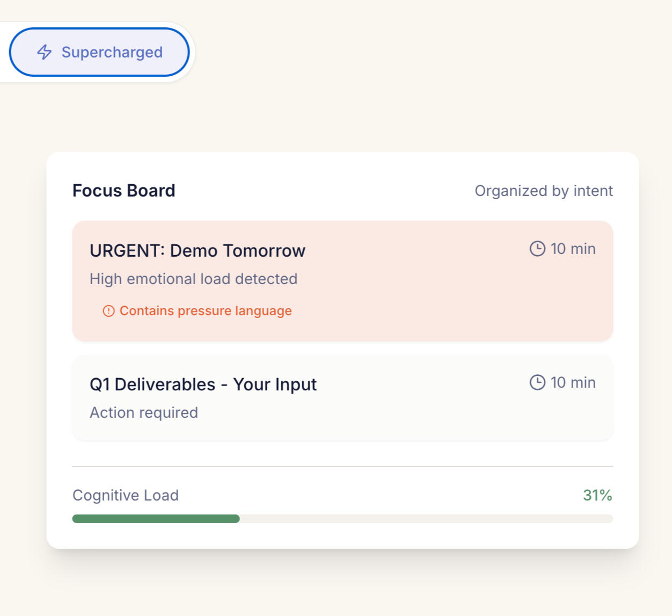This screenshot has height=616, width=672.
Task: Click the Action required subtitle
Action: click(x=144, y=412)
